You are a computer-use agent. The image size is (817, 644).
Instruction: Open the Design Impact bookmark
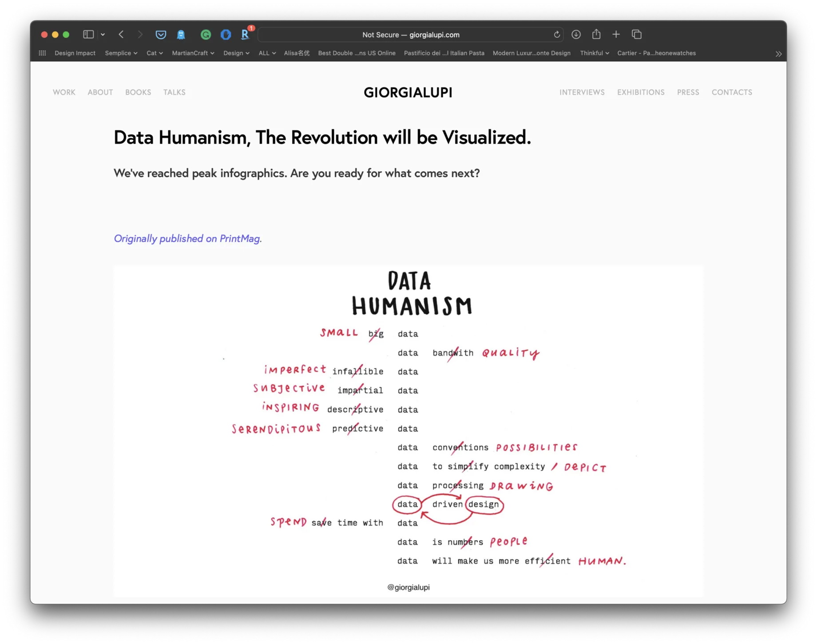(75, 53)
